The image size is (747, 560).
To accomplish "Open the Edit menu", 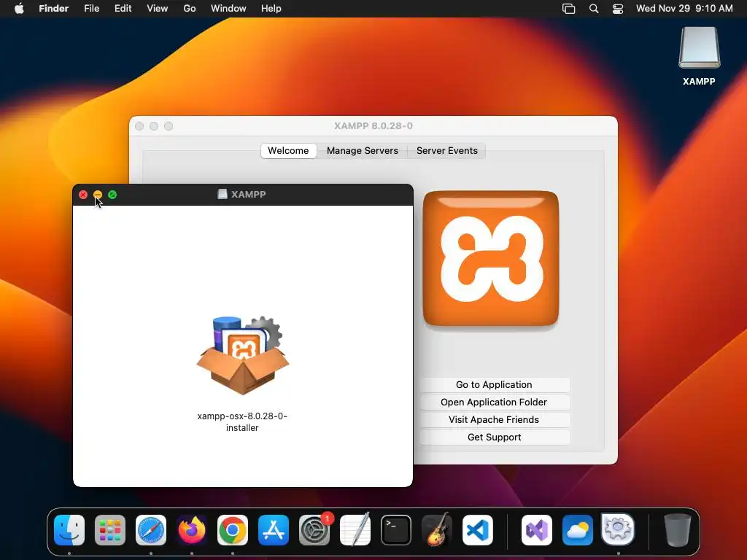I will click(x=123, y=9).
